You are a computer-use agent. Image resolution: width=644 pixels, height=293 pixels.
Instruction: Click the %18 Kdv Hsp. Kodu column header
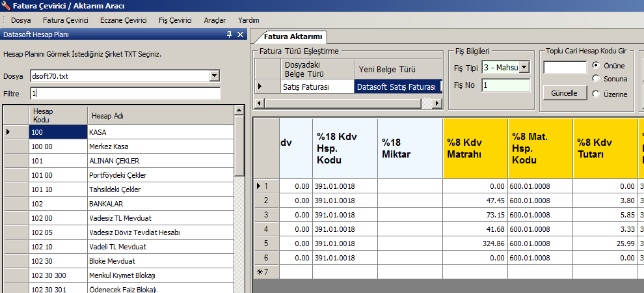click(345, 148)
